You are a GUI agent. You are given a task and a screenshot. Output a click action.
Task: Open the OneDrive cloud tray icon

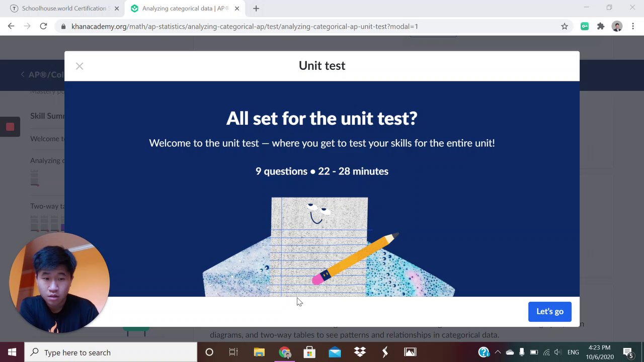510,352
